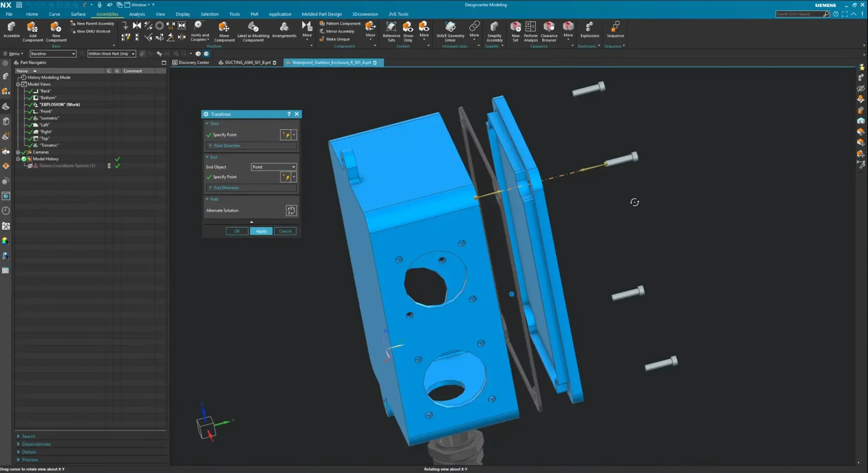Expand the Cameras tree node
This screenshot has width=868, height=473.
pos(18,152)
